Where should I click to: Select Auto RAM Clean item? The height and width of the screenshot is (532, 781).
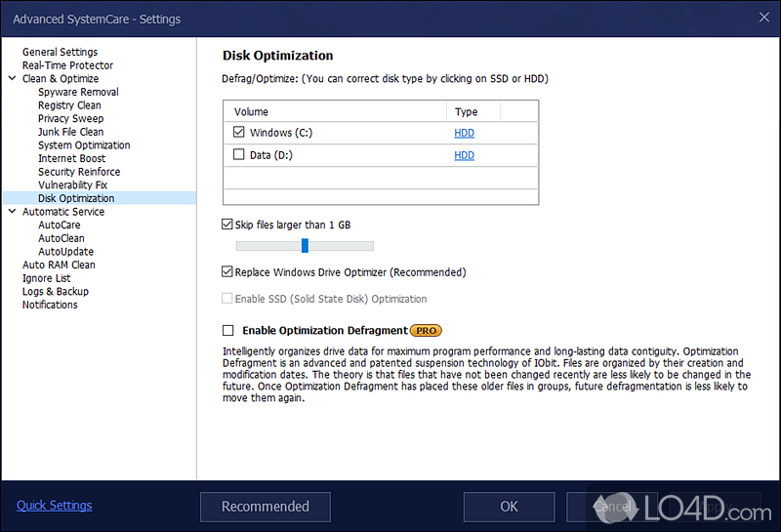[59, 265]
